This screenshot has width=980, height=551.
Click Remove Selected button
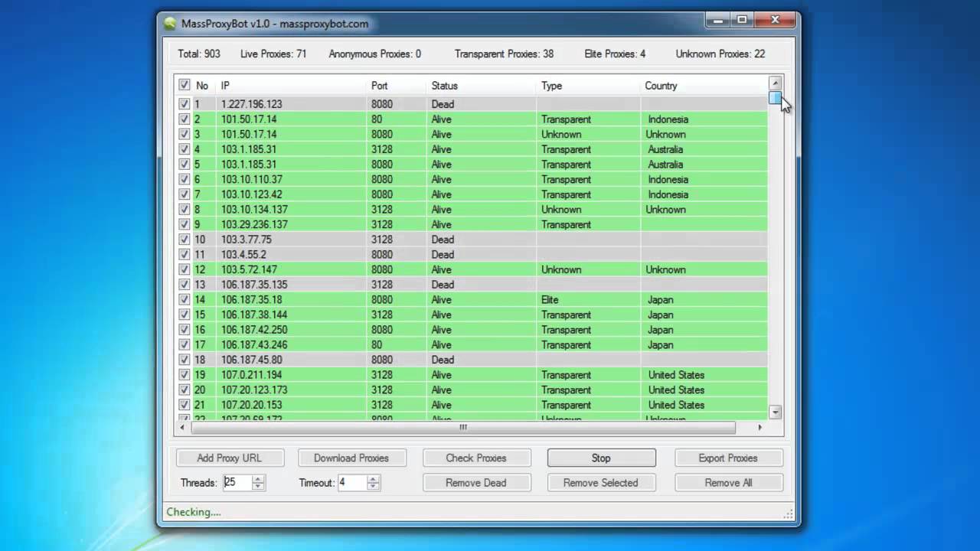[601, 483]
